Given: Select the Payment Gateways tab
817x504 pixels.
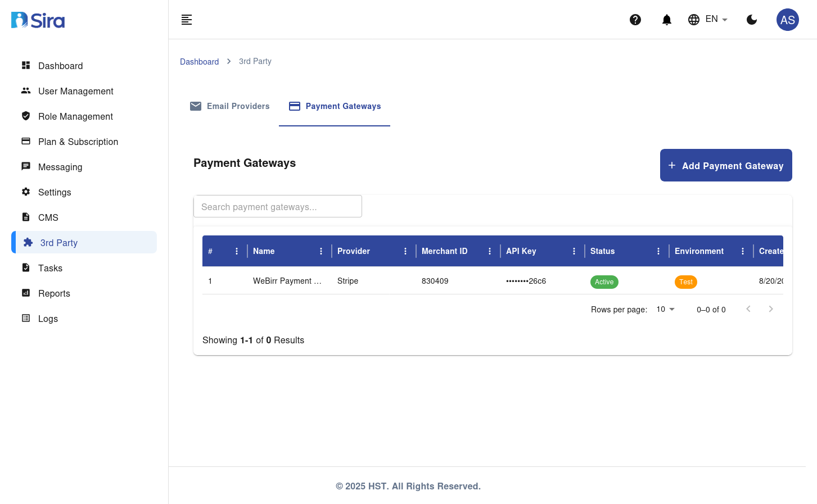Looking at the screenshot, I should coord(335,106).
